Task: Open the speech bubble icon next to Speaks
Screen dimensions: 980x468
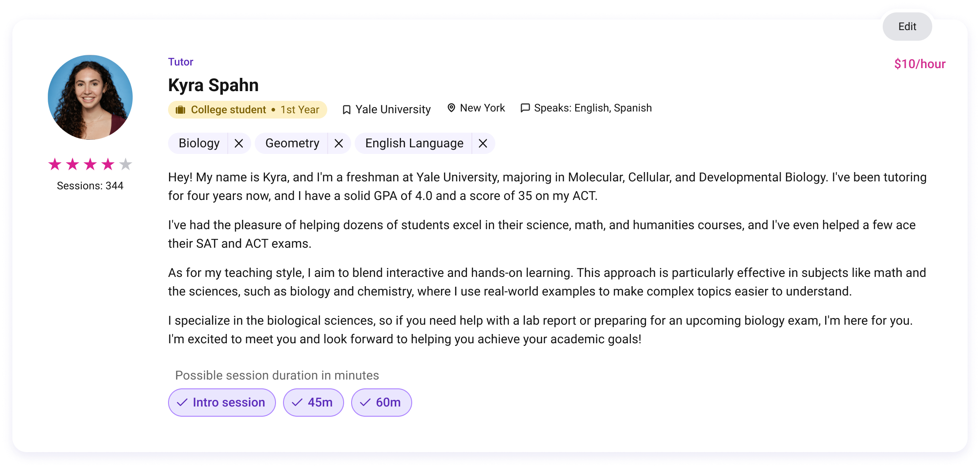Action: tap(525, 107)
